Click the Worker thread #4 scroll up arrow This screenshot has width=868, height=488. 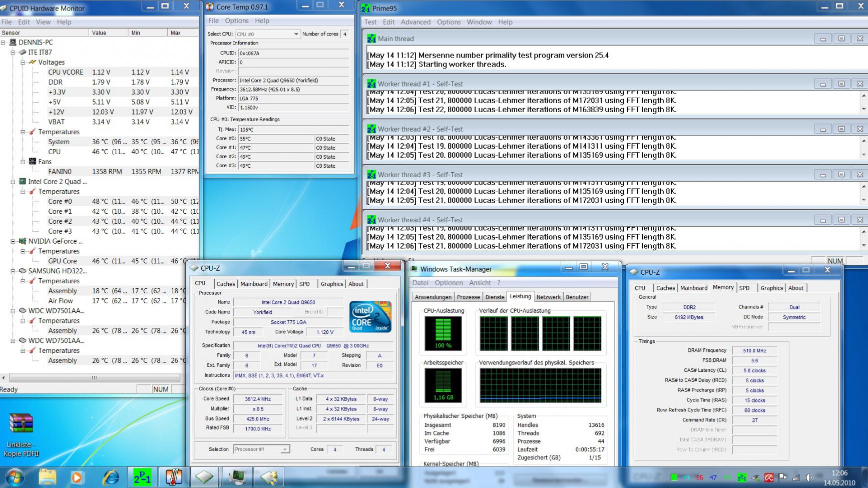[863, 231]
